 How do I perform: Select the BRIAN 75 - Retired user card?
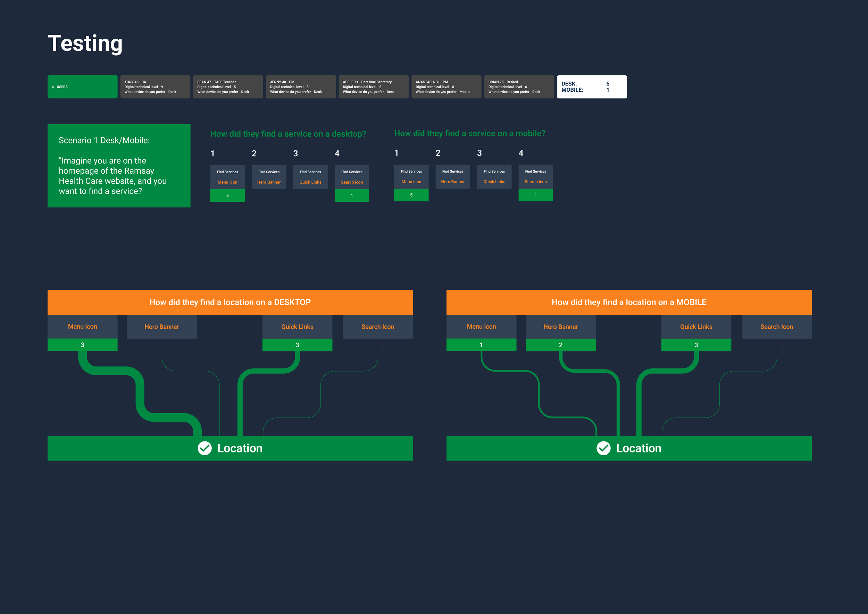(519, 87)
